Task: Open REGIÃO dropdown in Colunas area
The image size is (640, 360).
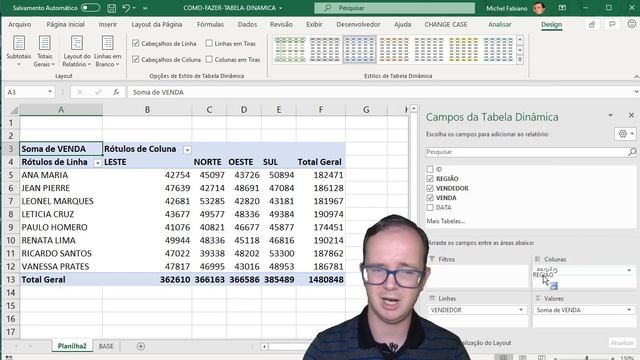Action: click(629, 270)
